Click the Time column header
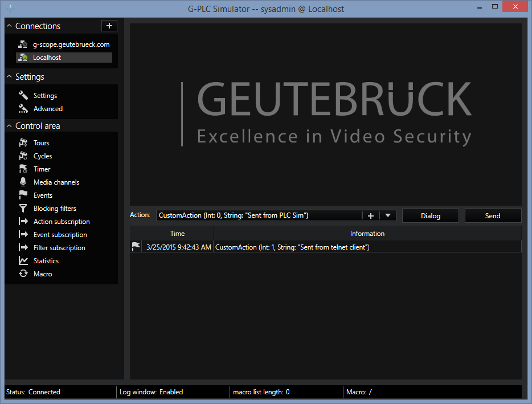The image size is (532, 404). tap(177, 234)
